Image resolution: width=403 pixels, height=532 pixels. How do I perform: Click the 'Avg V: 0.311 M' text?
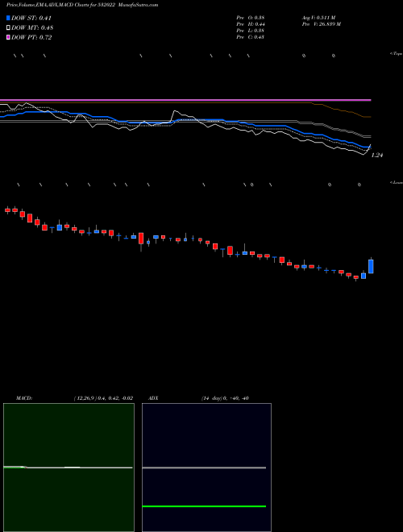pyautogui.click(x=319, y=18)
